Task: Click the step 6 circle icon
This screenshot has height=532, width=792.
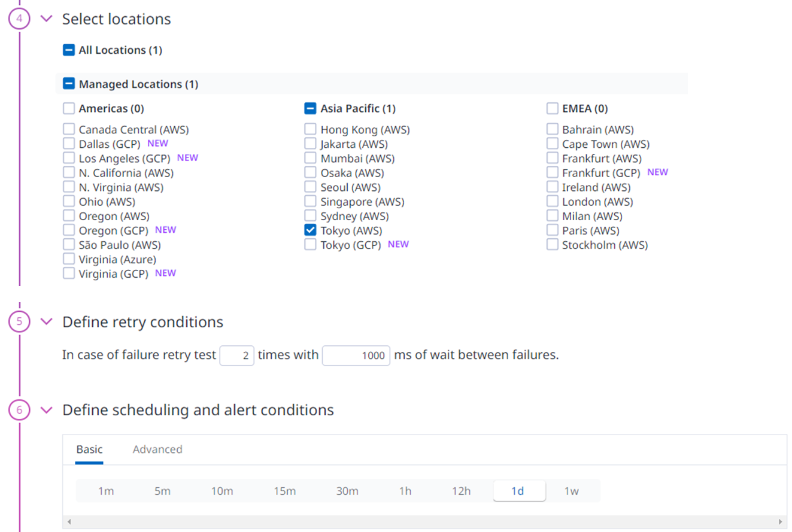Action: (19, 410)
